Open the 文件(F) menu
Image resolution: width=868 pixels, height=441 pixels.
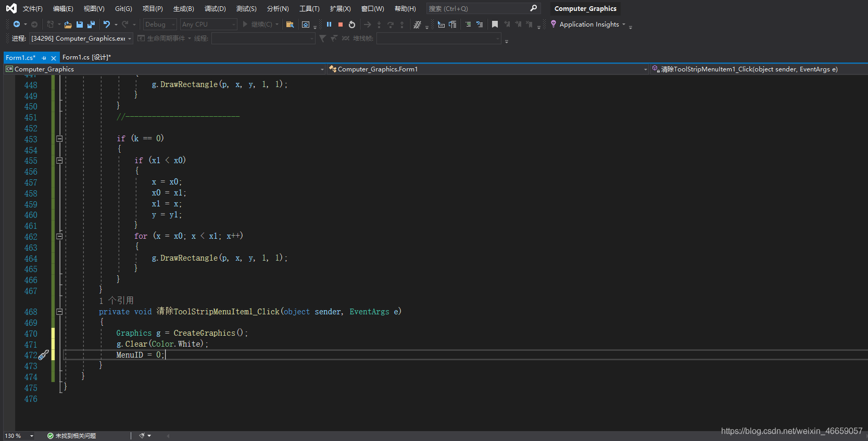pos(33,9)
